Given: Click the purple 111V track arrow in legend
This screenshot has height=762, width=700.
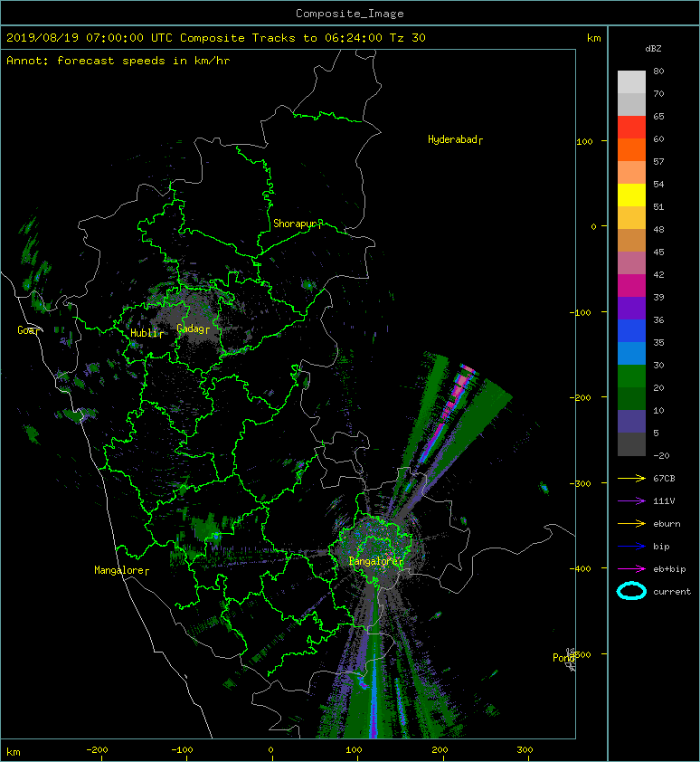Looking at the screenshot, I should (631, 501).
